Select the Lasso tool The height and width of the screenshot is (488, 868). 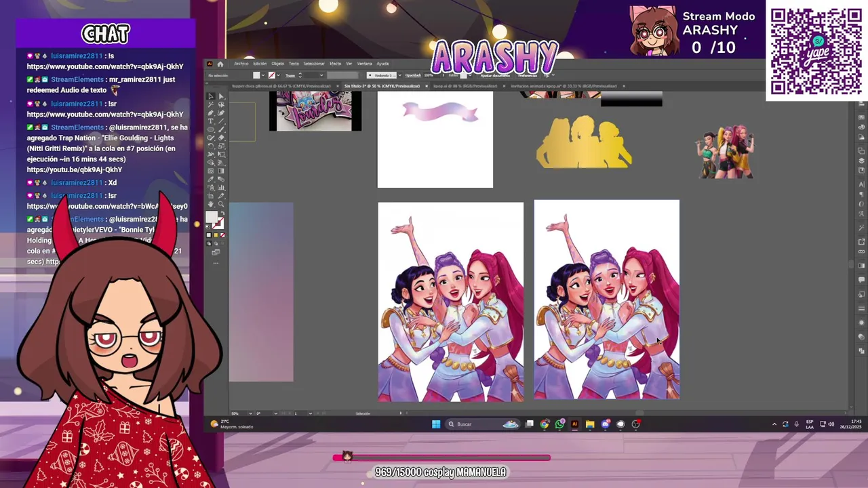point(221,105)
